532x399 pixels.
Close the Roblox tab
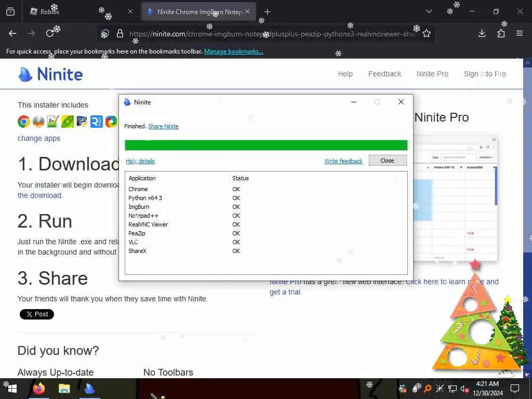tap(130, 11)
